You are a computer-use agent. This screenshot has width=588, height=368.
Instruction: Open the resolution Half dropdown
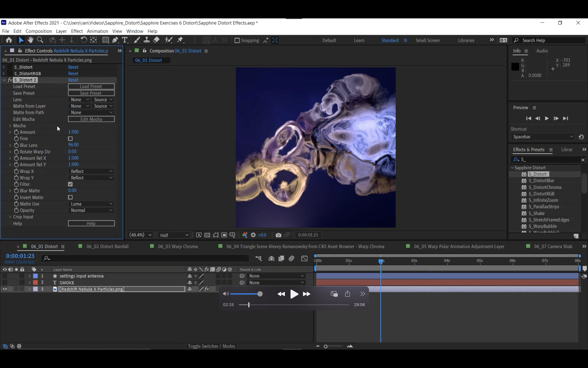tap(174, 235)
